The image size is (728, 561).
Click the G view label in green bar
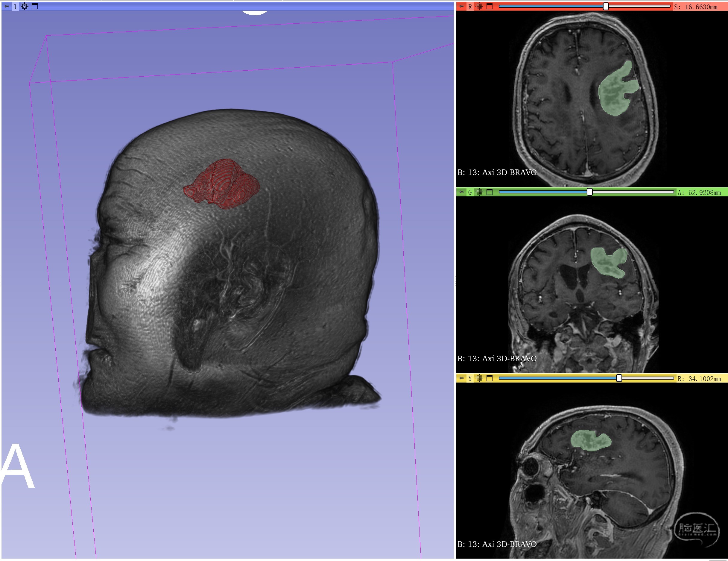point(470,192)
